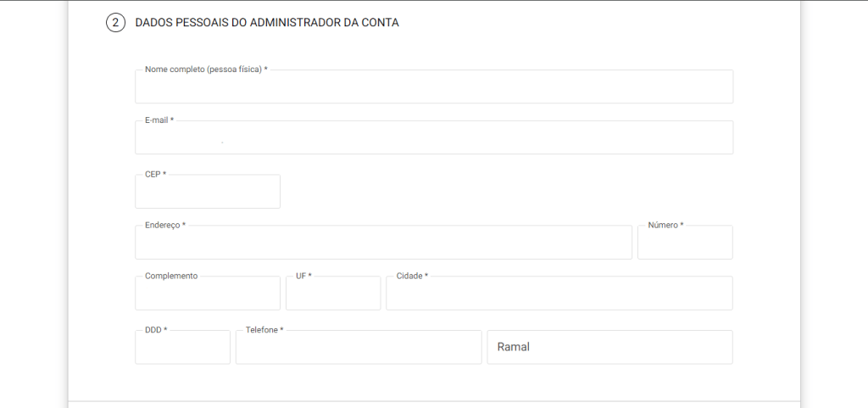The image size is (868, 408).
Task: Click the 'CEP *' label text
Action: 156,175
